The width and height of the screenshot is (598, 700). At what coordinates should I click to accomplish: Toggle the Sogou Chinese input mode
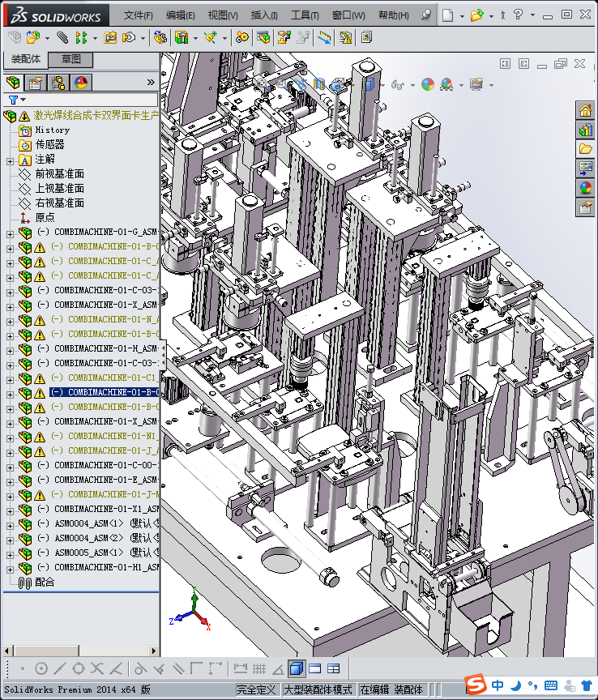[498, 685]
